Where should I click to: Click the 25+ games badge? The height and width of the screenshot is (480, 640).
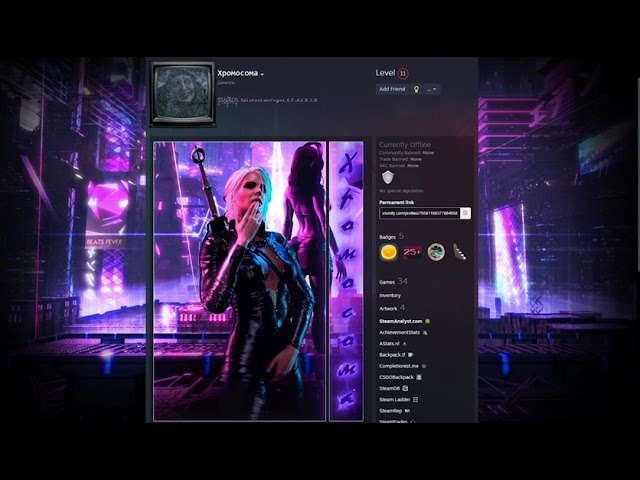pyautogui.click(x=412, y=252)
